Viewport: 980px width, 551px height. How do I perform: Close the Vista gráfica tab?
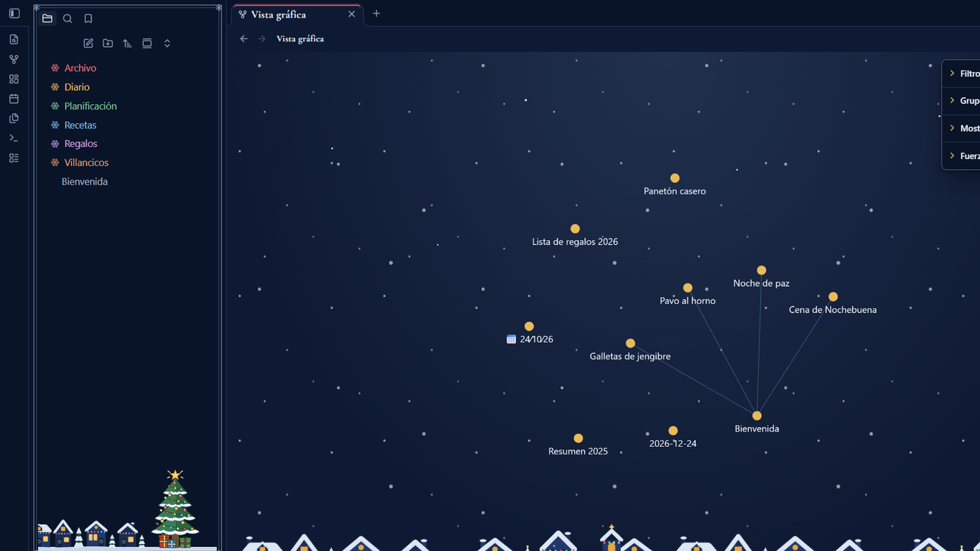tap(351, 15)
